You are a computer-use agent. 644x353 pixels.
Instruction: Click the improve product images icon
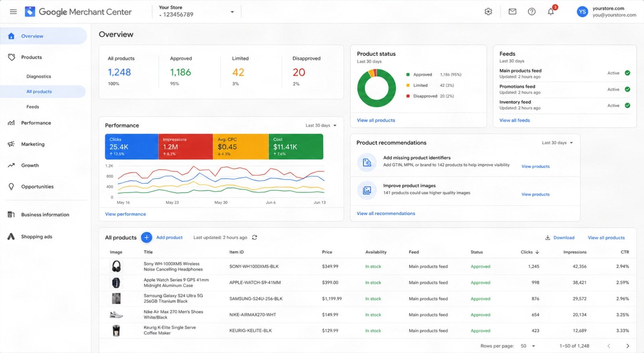tap(367, 190)
